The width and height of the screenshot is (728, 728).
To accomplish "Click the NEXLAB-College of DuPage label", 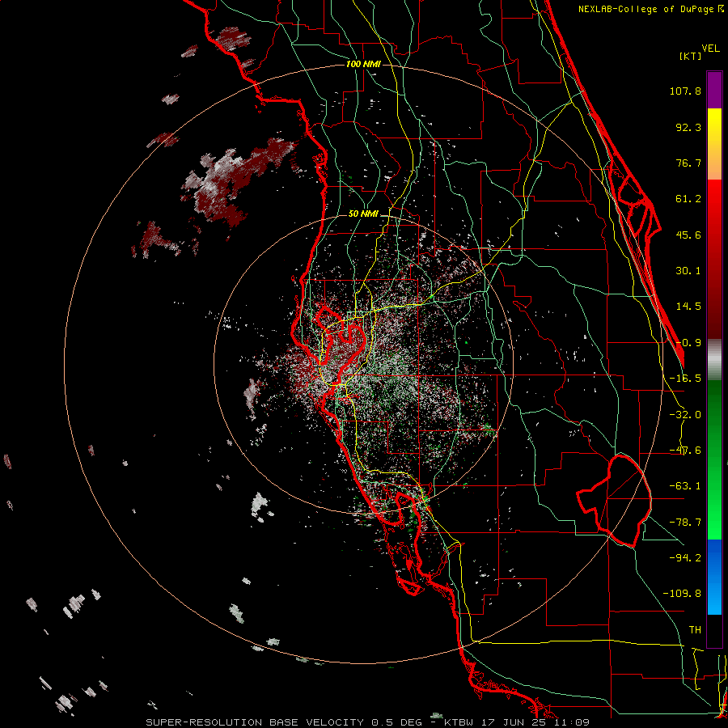I will [x=651, y=9].
